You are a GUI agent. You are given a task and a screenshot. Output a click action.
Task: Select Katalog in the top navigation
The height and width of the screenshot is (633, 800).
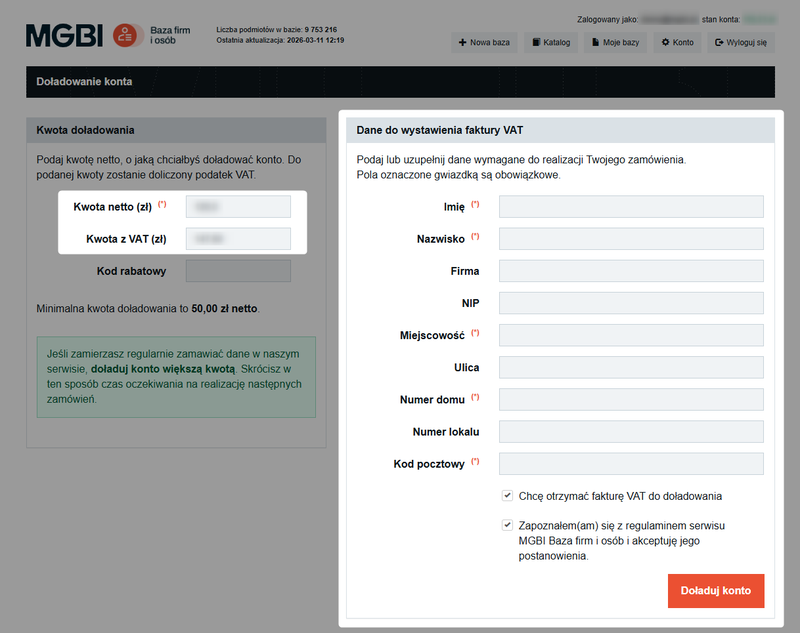(552, 42)
